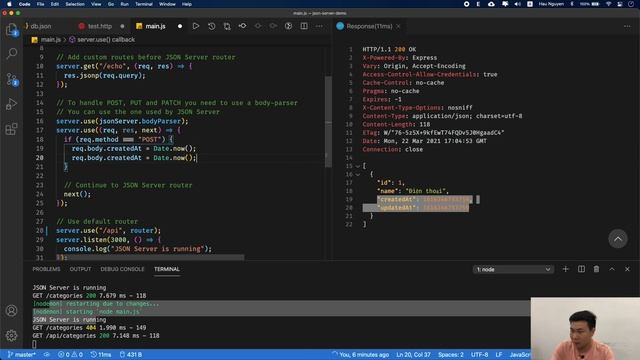Open the Accounts menu icon
This screenshot has width=640, height=360.
tap(11, 311)
